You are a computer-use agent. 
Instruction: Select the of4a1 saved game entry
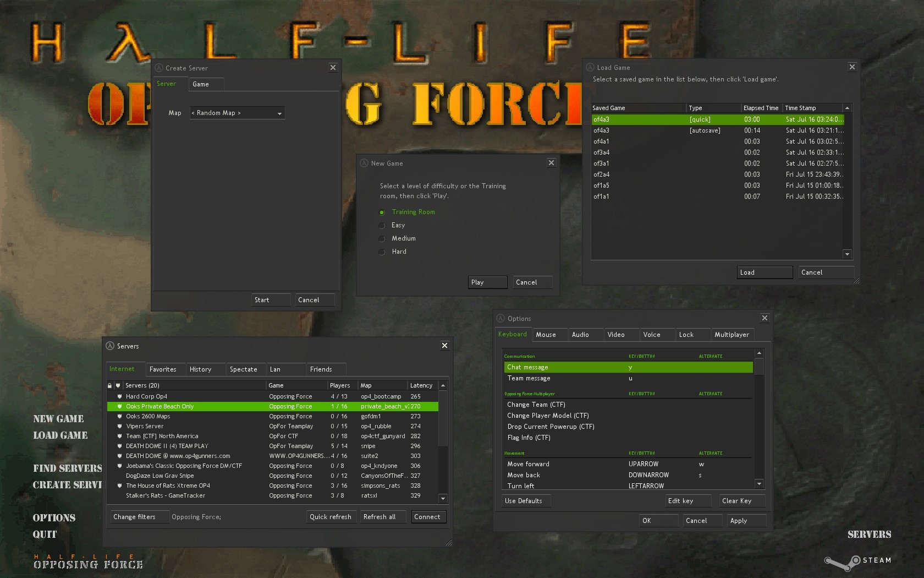(601, 141)
